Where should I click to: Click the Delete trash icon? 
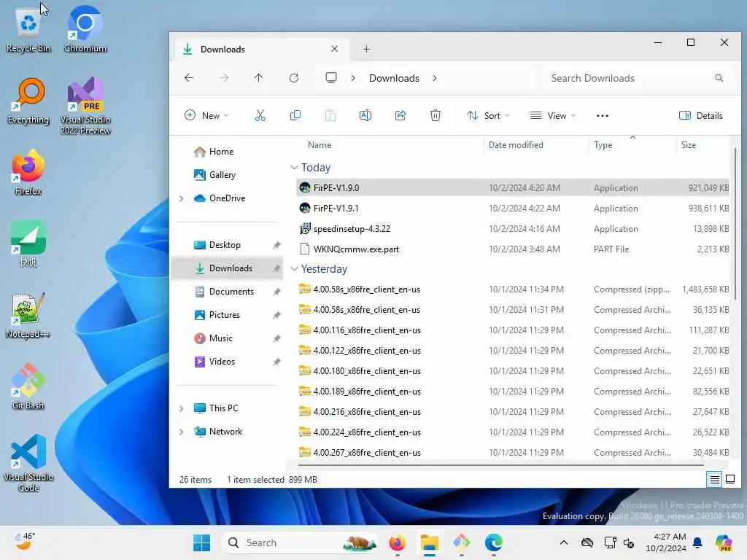(x=436, y=116)
